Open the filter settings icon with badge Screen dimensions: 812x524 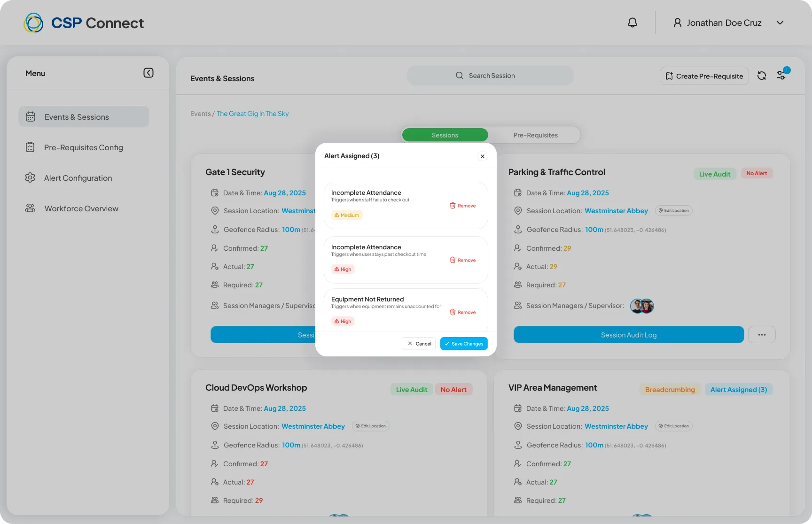(x=781, y=75)
